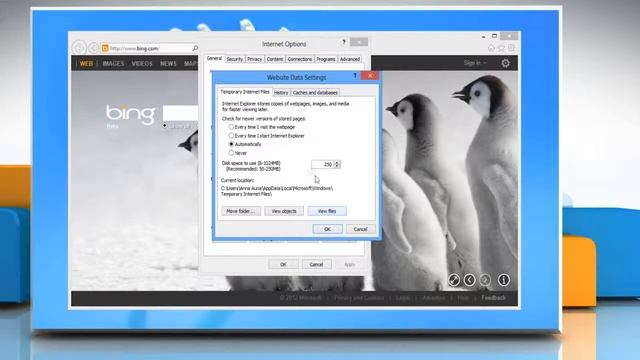Open the IE Tools gear icon
Image resolution: width=640 pixels, height=360 pixels.
[511, 48]
